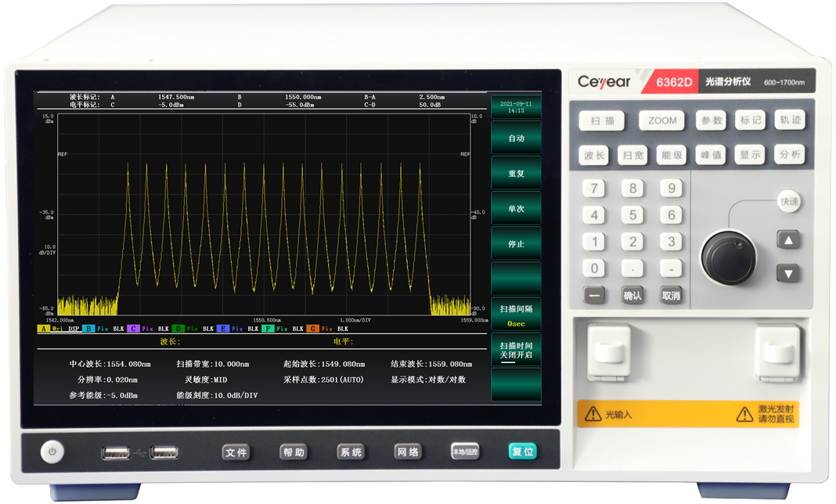The image size is (836, 504).
Task: Tap the 停止 (stop) softkey
Action: (x=516, y=243)
